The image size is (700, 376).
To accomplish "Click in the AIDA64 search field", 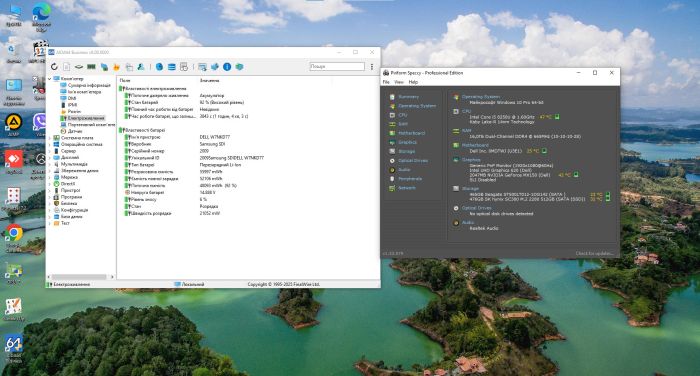I will [337, 66].
